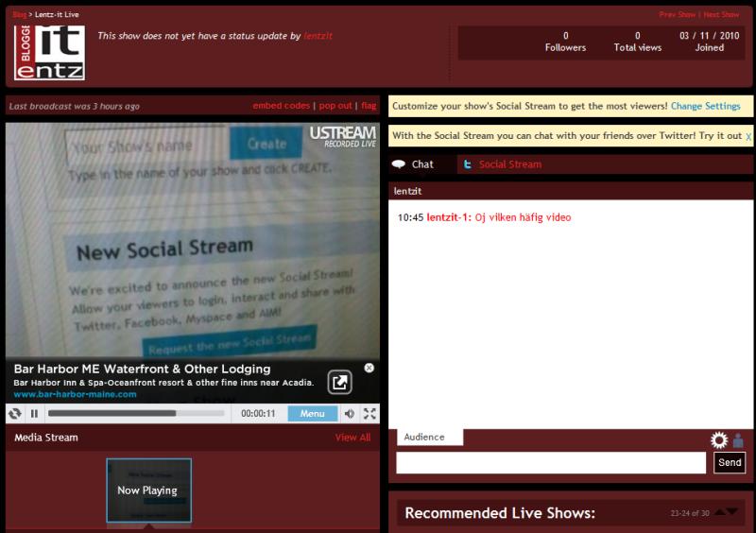Dismiss the Twitter Social Stream notice
The height and width of the screenshot is (533, 756).
tap(748, 137)
